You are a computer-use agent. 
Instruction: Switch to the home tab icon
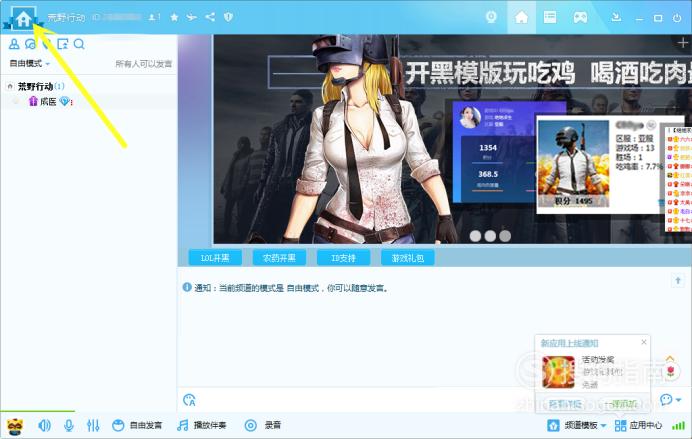[521, 17]
